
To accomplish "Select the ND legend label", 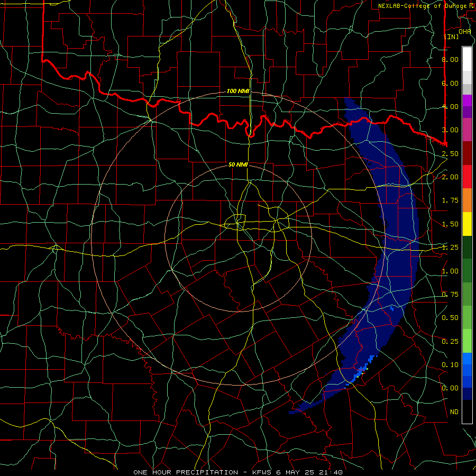I will (x=454, y=412).
